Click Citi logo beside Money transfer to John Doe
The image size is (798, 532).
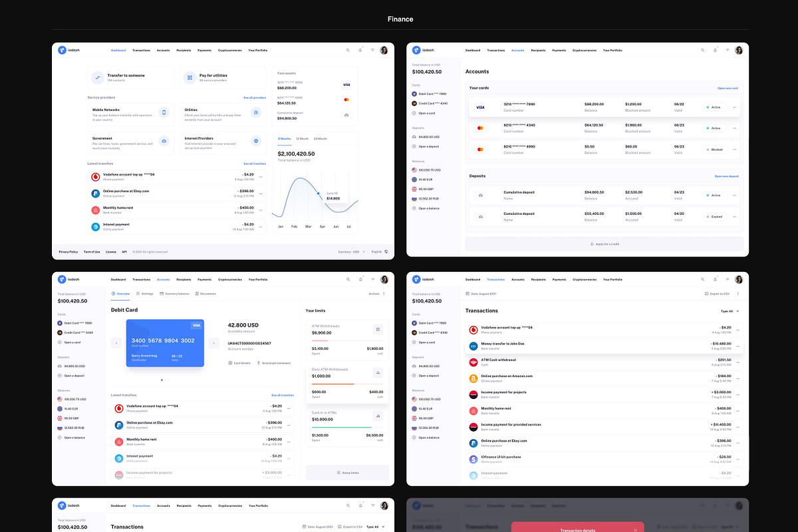click(x=473, y=346)
